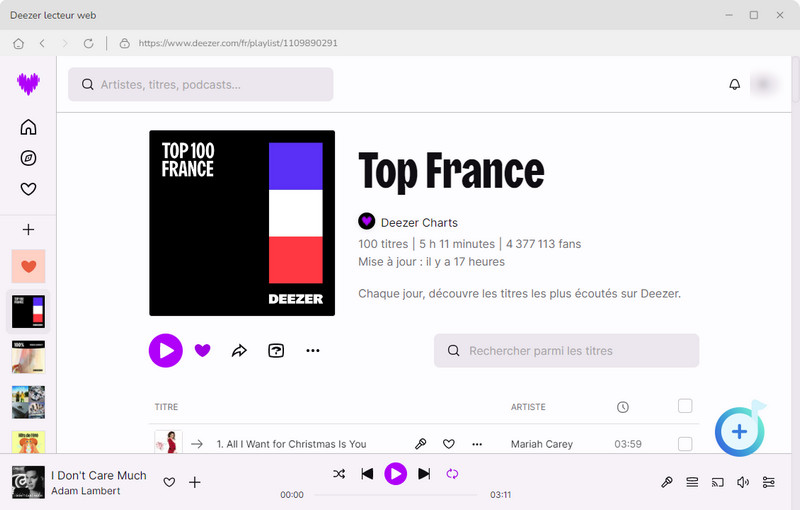Focus Rechercher parmi les titres field
The image size is (800, 510).
tap(566, 350)
